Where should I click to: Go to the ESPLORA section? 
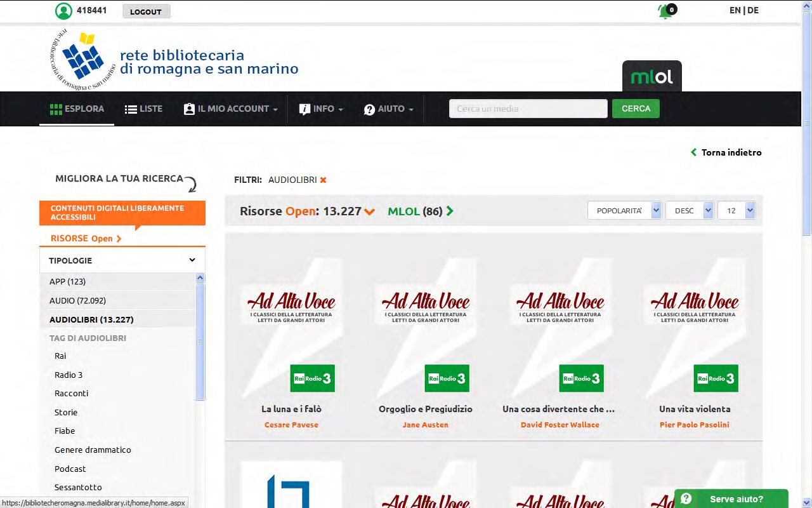pyautogui.click(x=77, y=109)
